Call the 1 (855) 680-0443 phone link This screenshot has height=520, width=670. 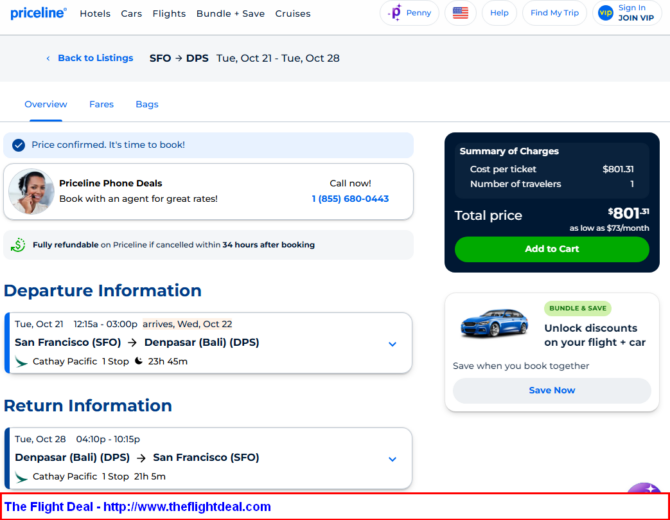click(x=350, y=199)
